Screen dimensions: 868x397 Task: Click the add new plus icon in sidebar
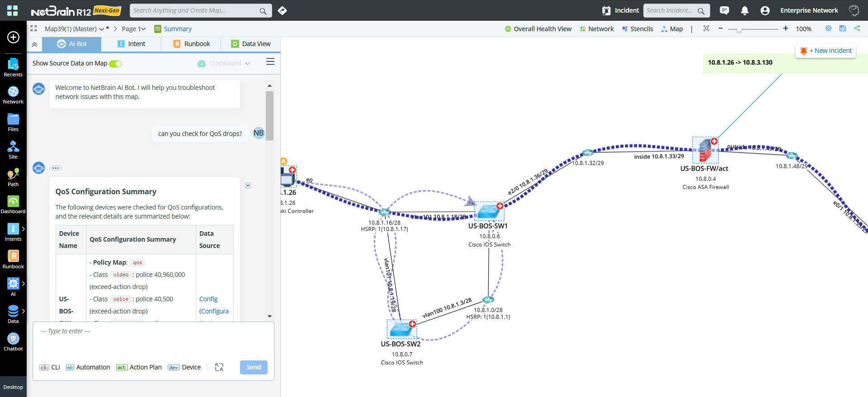pos(13,37)
